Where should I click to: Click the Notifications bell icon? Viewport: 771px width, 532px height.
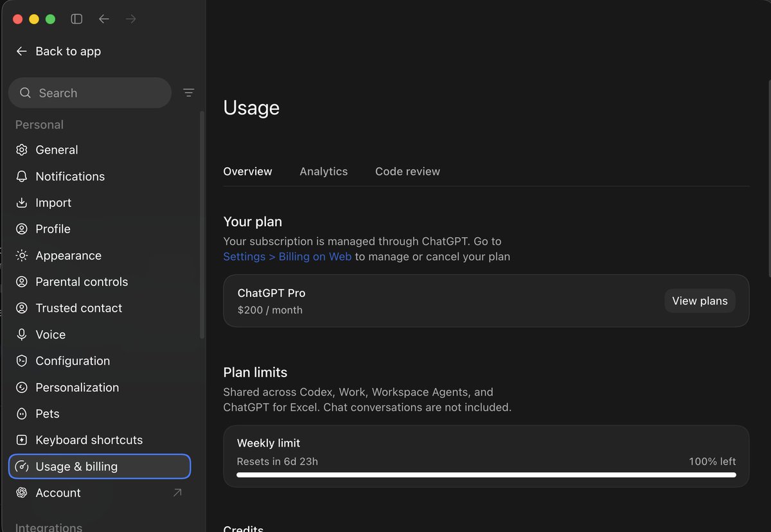click(x=22, y=176)
